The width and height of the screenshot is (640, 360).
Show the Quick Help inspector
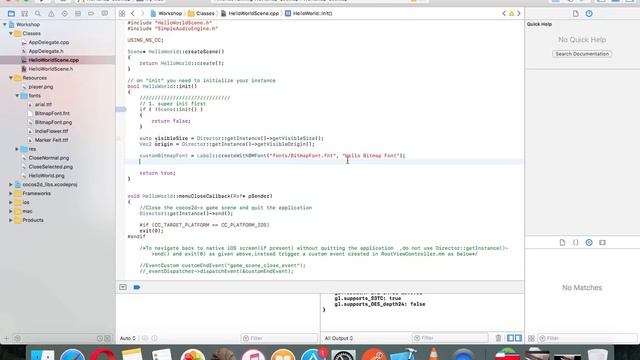tap(589, 13)
